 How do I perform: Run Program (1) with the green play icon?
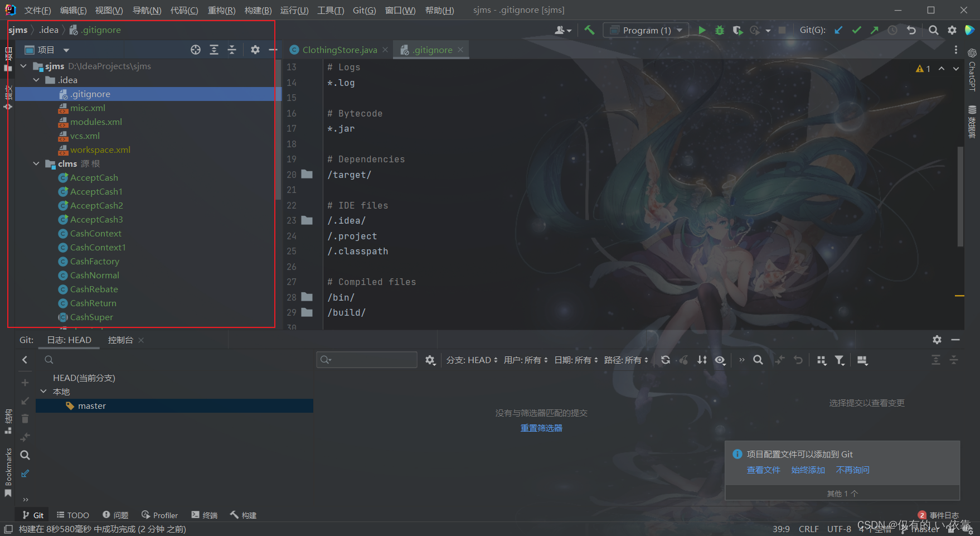702,30
